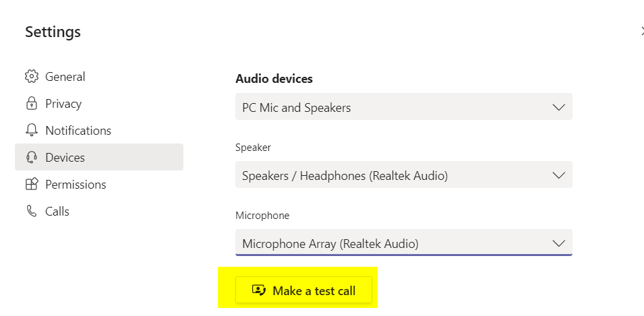
Task: Select the Permissions settings section
Action: [76, 185]
